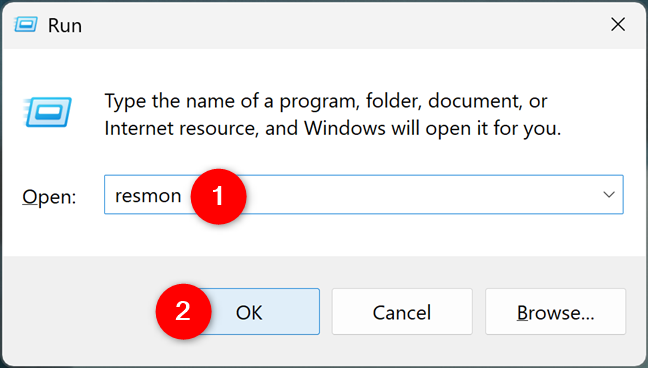Click the empty area of the Open combo box

422,194
